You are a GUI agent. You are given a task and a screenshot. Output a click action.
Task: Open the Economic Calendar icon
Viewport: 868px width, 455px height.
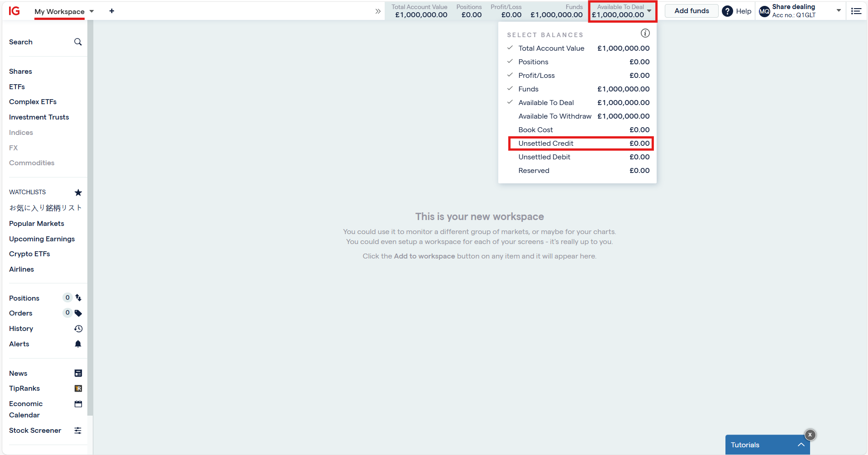coord(78,404)
